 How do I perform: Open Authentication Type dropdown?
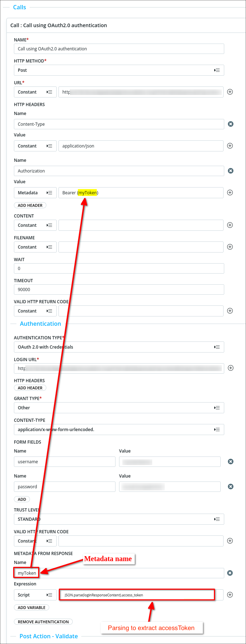point(119,347)
